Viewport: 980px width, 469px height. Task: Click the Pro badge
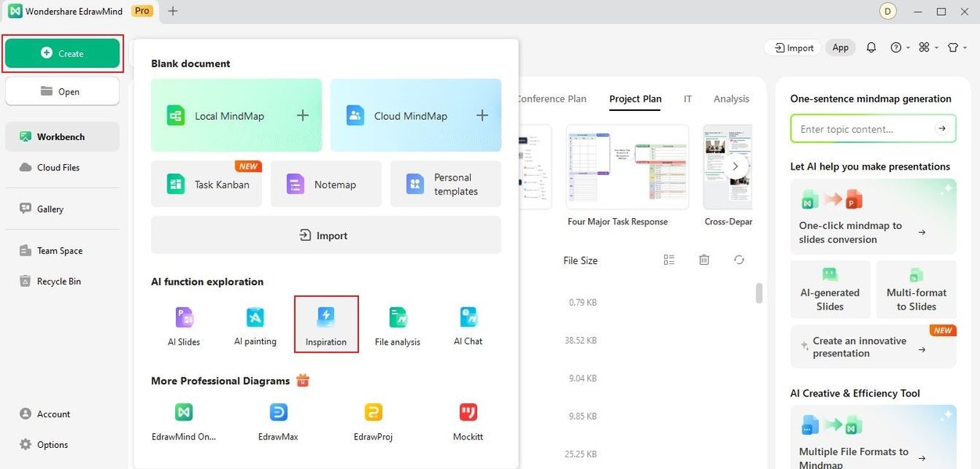point(142,11)
